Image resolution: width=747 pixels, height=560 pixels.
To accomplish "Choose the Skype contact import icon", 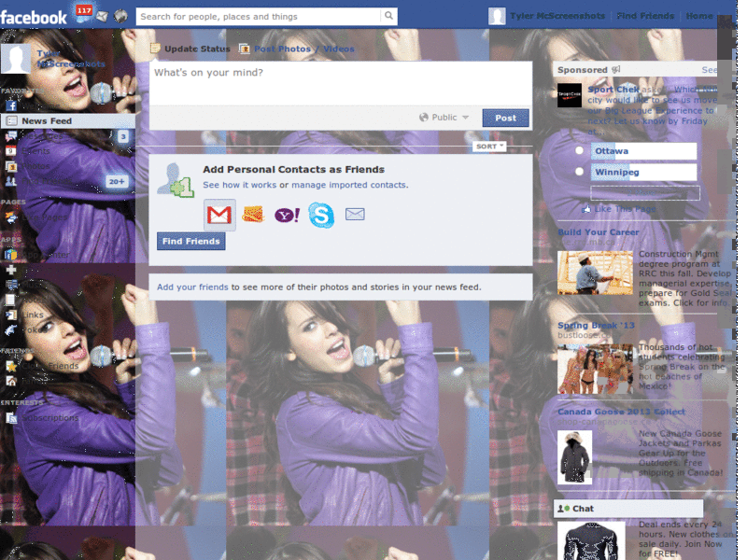I will click(321, 215).
